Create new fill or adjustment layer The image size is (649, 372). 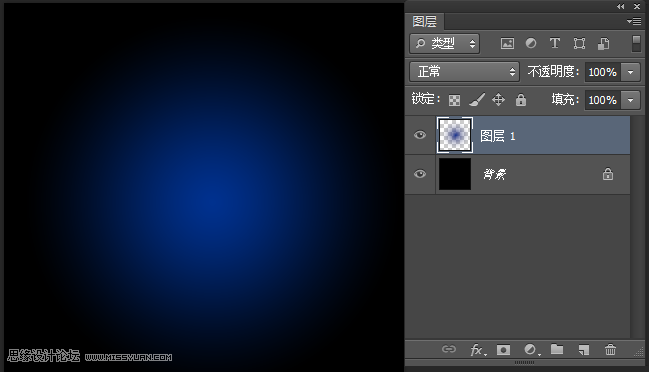(x=531, y=350)
